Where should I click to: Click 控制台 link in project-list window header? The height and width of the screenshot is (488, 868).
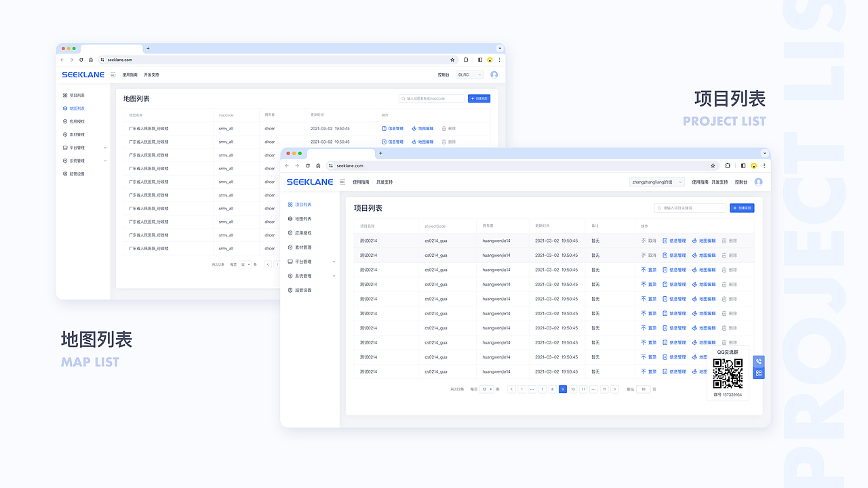741,182
